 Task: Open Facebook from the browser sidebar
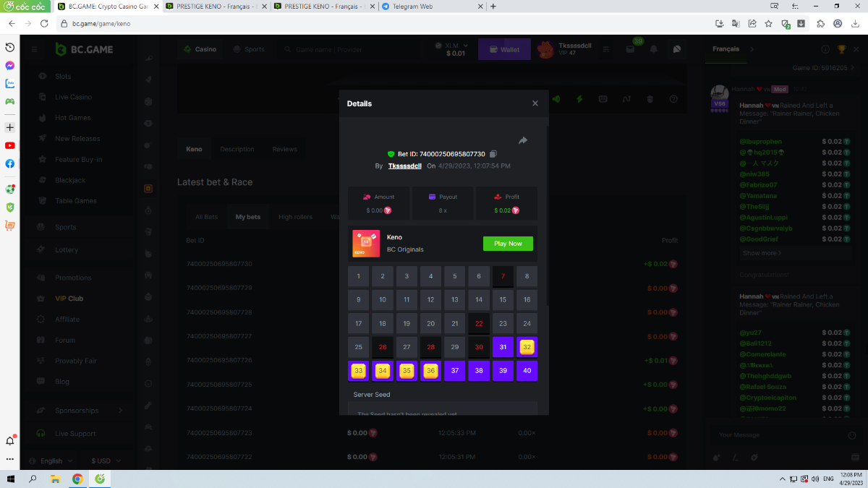tap(10, 163)
